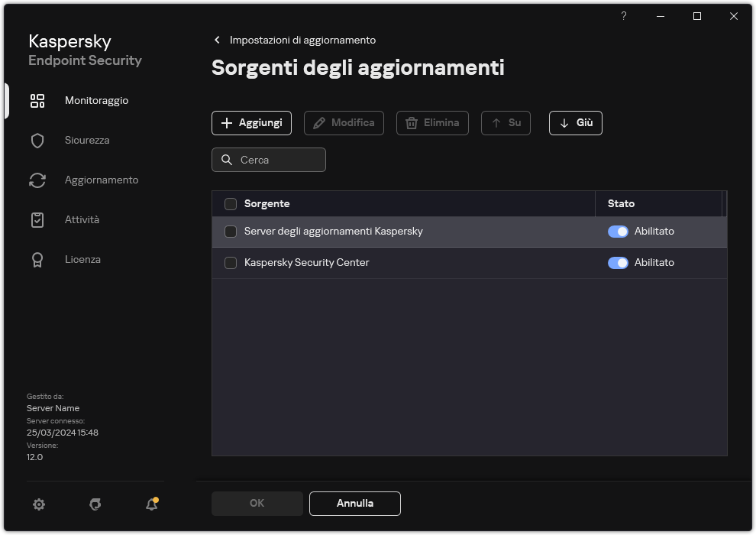Image resolution: width=756 pixels, height=535 pixels.
Task: Open help with the question mark
Action: click(x=623, y=16)
